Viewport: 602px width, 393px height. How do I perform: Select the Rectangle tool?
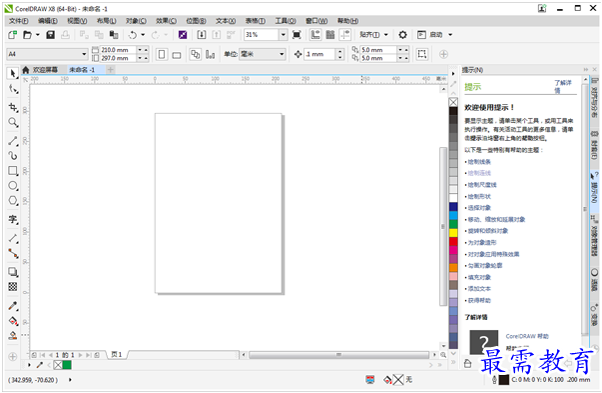pyautogui.click(x=13, y=170)
